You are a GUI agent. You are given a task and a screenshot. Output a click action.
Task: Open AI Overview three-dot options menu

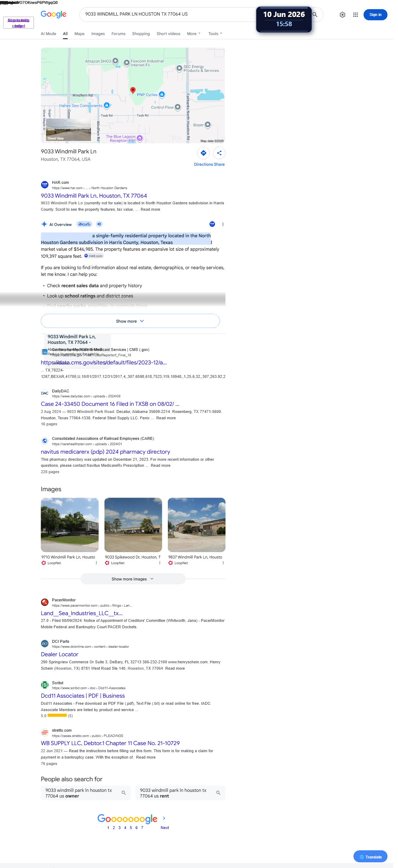point(223,224)
